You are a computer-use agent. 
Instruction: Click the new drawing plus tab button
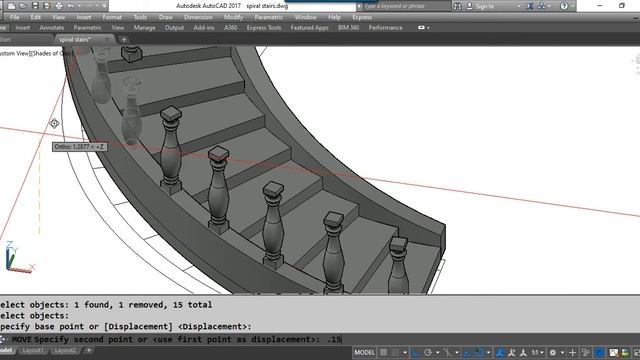point(124,40)
